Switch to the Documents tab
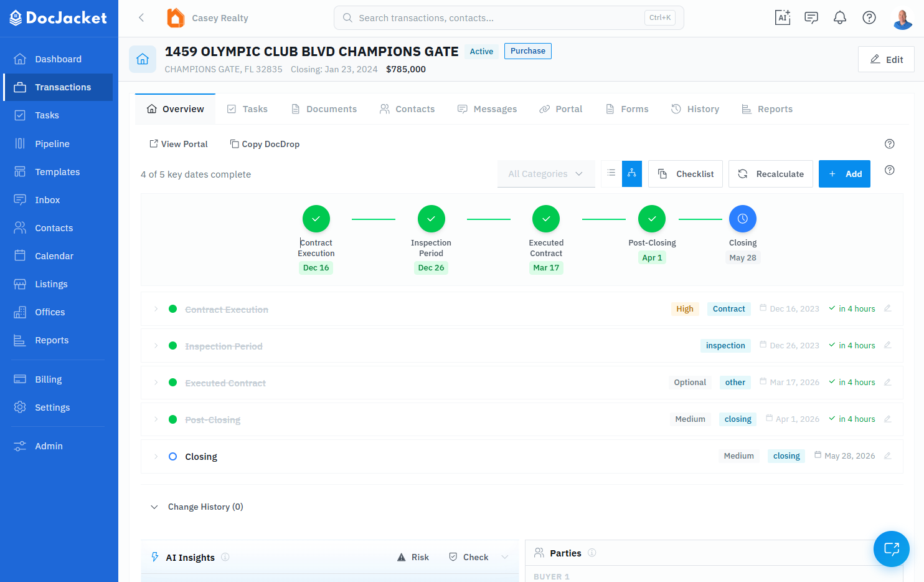The height and width of the screenshot is (582, 924). pos(324,109)
